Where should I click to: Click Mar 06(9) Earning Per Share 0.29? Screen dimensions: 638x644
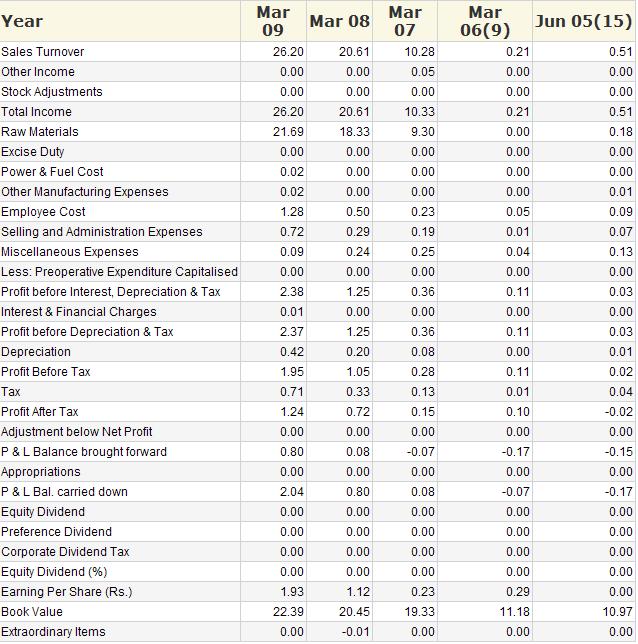517,592
